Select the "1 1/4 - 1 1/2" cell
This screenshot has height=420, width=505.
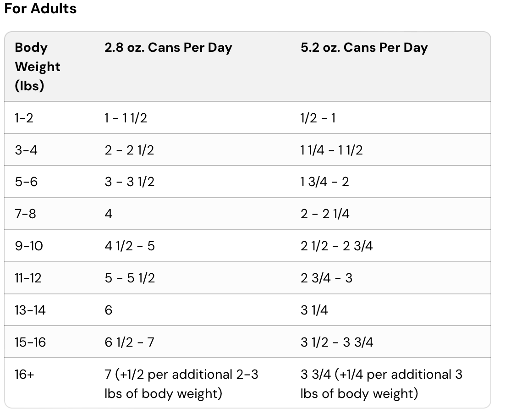[331, 150]
